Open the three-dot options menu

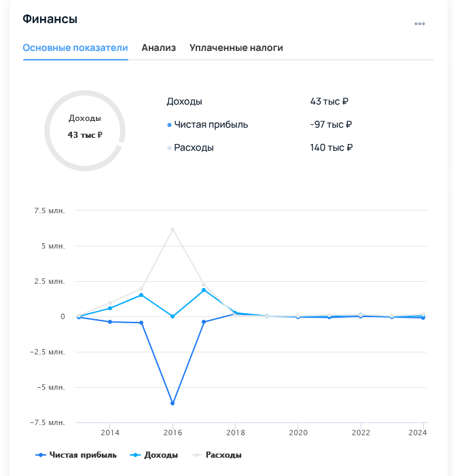[419, 24]
